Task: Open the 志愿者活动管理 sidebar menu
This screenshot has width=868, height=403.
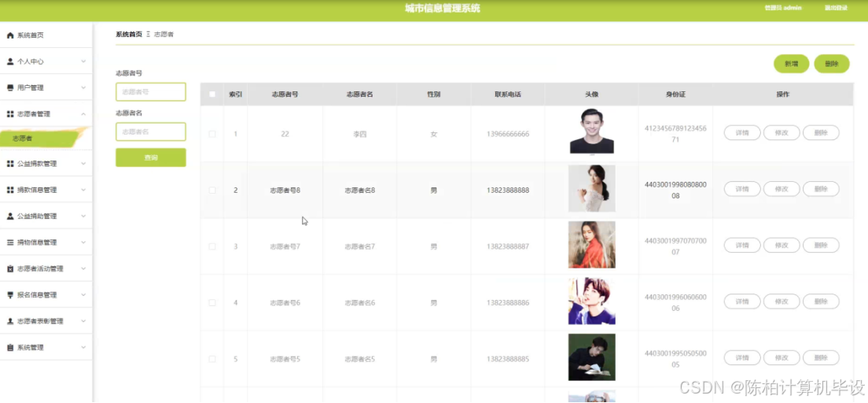Action: [46, 269]
